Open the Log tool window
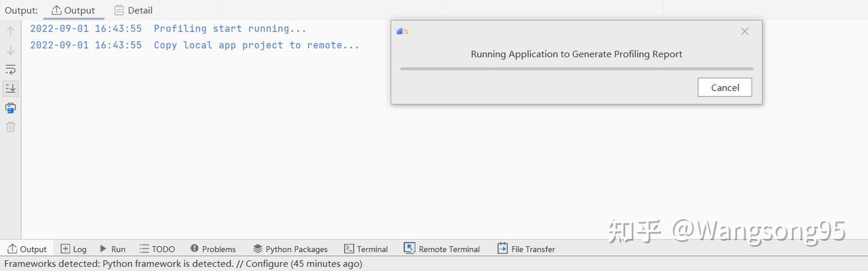The height and width of the screenshot is (271, 868). [x=74, y=249]
